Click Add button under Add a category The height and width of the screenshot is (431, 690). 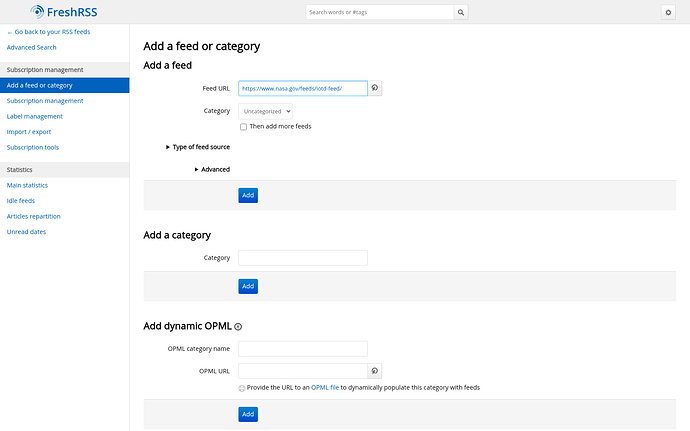point(248,286)
